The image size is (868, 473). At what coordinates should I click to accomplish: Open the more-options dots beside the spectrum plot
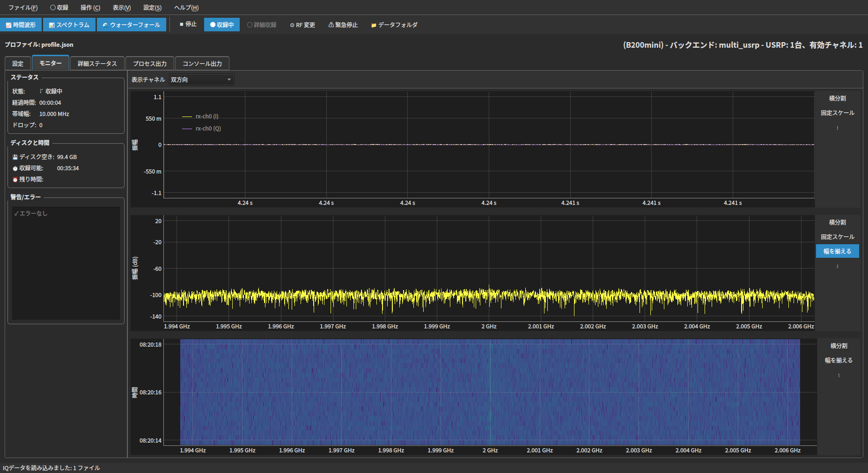(x=838, y=266)
